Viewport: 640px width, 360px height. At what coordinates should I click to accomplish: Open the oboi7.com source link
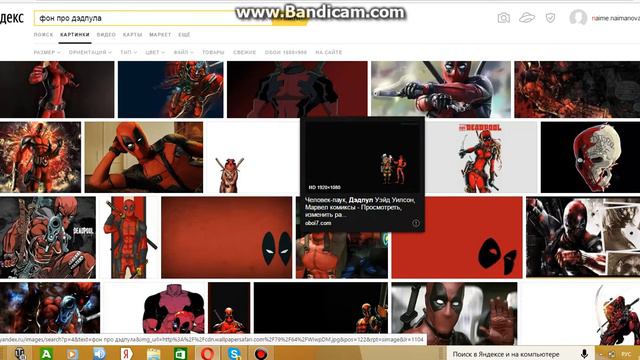point(318,223)
